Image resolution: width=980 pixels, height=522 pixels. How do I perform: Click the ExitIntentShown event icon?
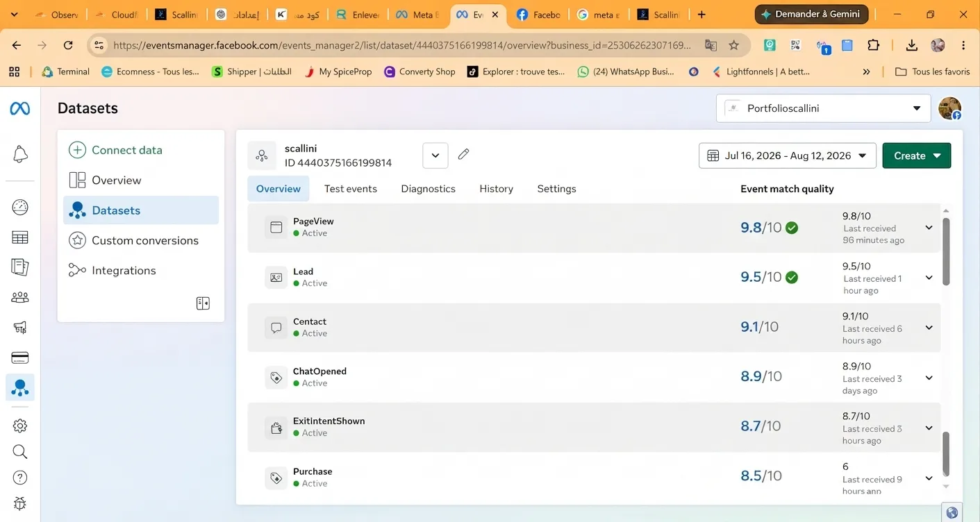276,427
